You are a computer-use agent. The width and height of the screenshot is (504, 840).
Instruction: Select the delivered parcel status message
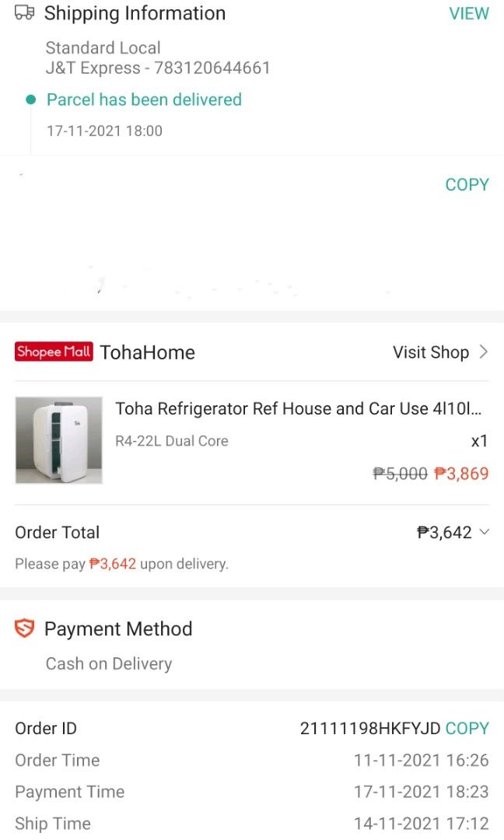[144, 100]
